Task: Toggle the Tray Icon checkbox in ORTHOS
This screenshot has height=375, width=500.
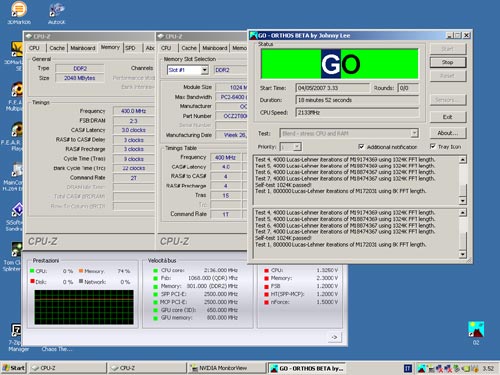Action: (432, 146)
